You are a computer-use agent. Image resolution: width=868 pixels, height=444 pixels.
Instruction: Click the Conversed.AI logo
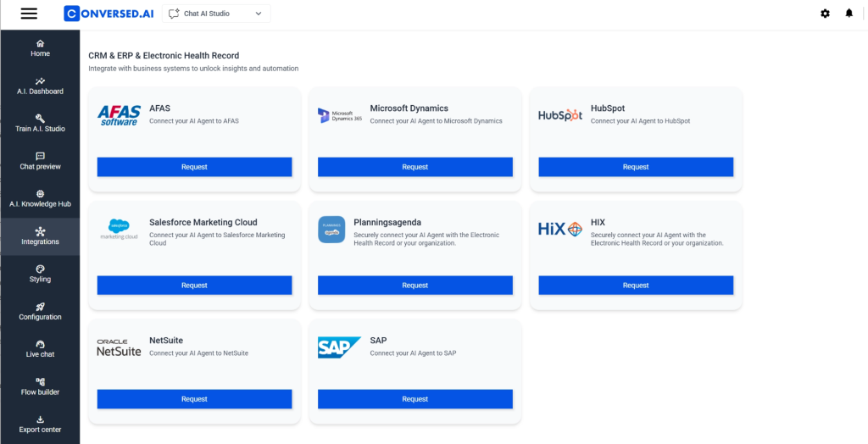tap(108, 14)
